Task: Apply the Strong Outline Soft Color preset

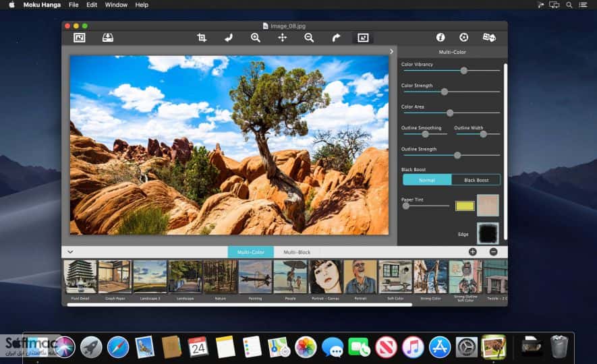Action: pyautogui.click(x=465, y=276)
